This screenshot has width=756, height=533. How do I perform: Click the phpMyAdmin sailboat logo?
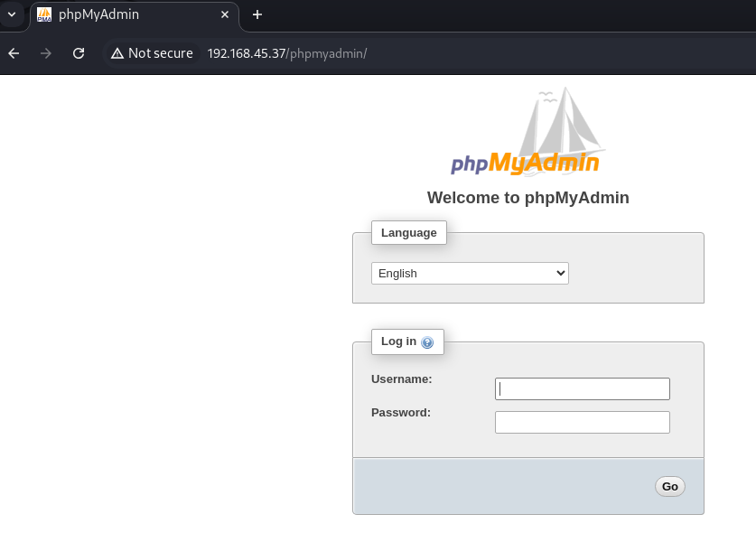click(527, 131)
